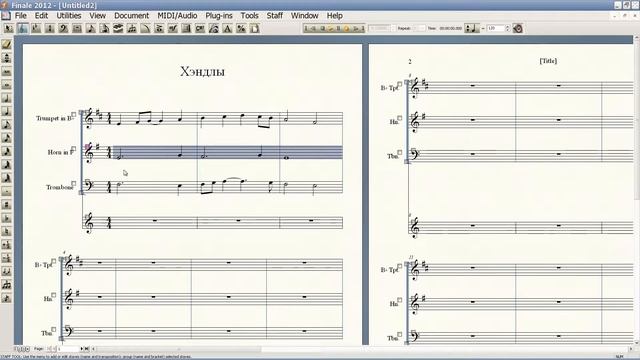Choose the sharp accidental in side palette
This screenshot has width=640, height=360.
pos(7,204)
